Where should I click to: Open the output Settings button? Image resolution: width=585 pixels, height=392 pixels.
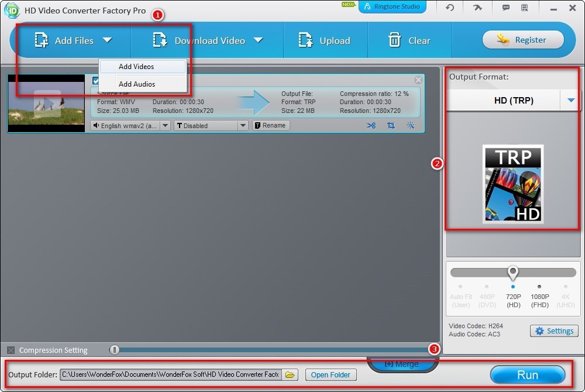[554, 331]
